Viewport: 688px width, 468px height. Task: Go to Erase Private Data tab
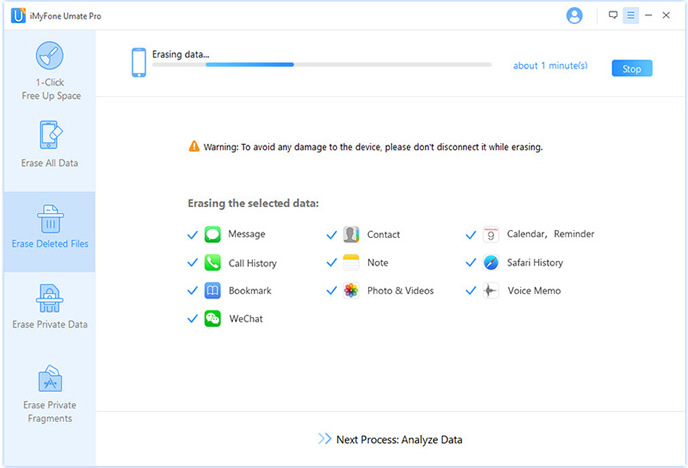50,325
